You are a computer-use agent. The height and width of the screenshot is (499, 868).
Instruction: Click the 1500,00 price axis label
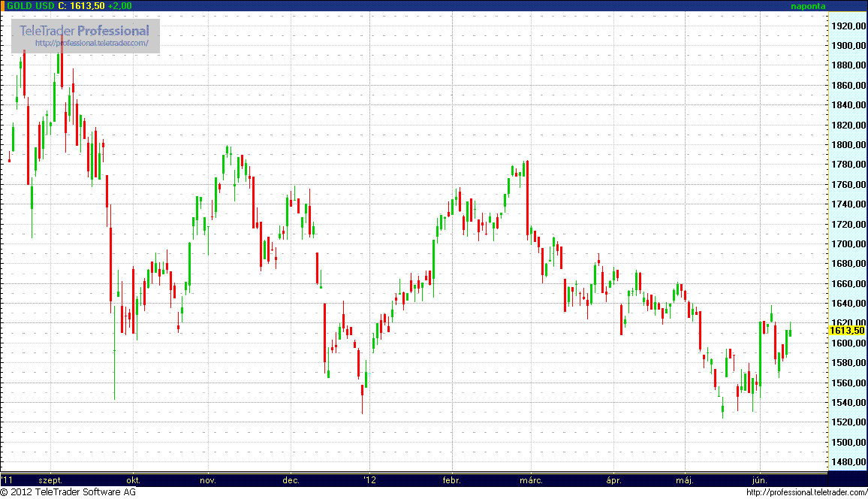click(x=848, y=442)
